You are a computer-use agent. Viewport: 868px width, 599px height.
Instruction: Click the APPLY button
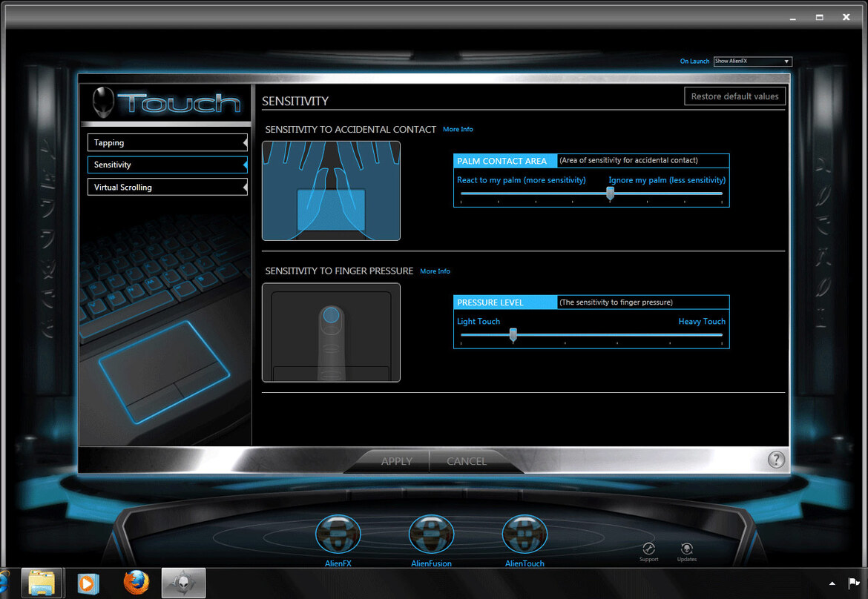tap(396, 461)
